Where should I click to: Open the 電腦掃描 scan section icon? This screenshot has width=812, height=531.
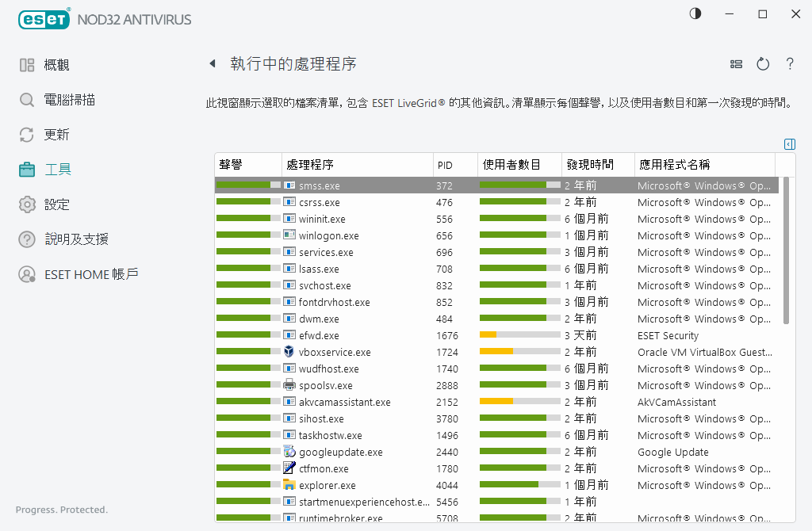point(25,100)
